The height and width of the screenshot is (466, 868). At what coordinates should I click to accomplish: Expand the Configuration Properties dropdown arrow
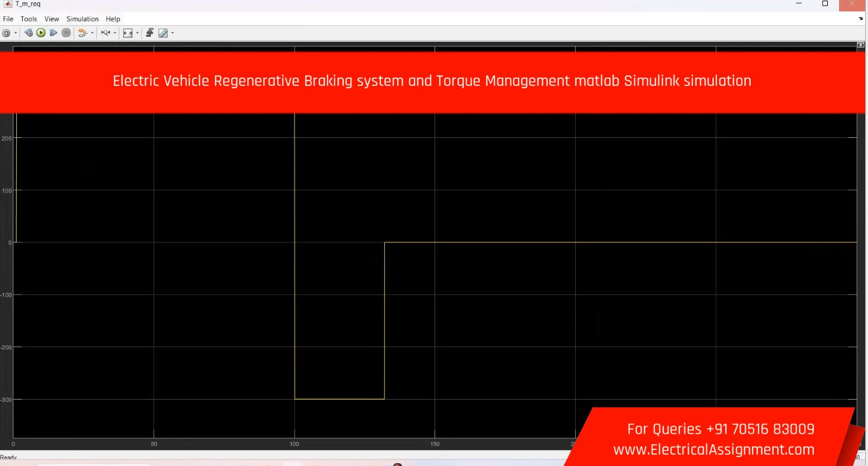pyautogui.click(x=16, y=33)
